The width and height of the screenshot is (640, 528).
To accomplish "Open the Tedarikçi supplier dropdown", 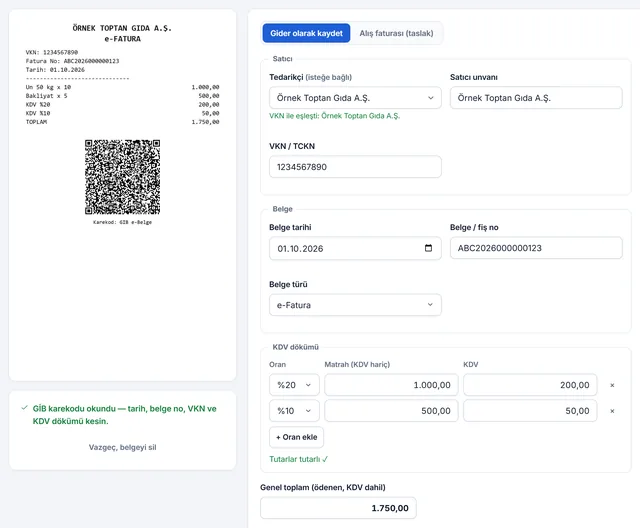I will click(355, 98).
